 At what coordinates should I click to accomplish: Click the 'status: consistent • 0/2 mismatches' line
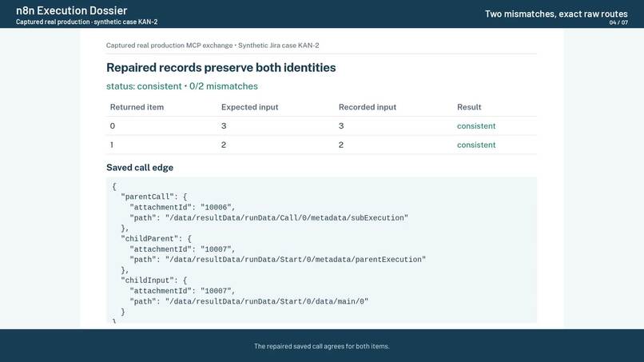pos(182,86)
